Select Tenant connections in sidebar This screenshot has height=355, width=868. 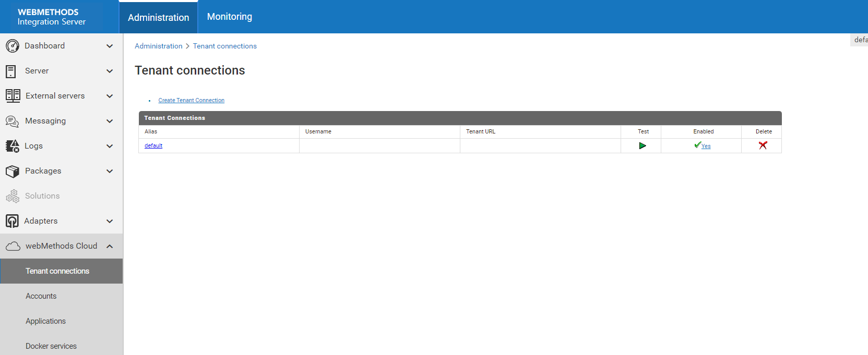click(x=62, y=271)
